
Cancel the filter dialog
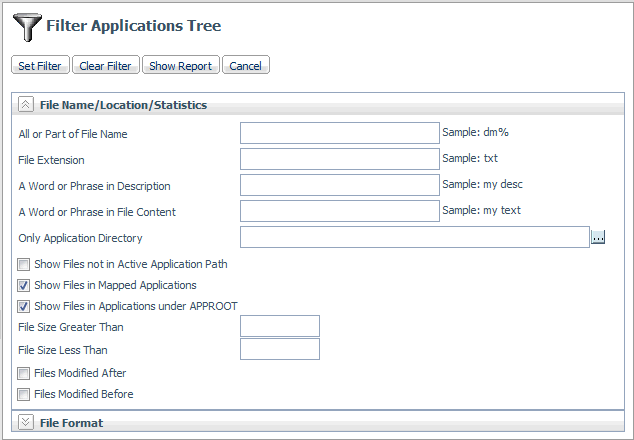coord(246,65)
